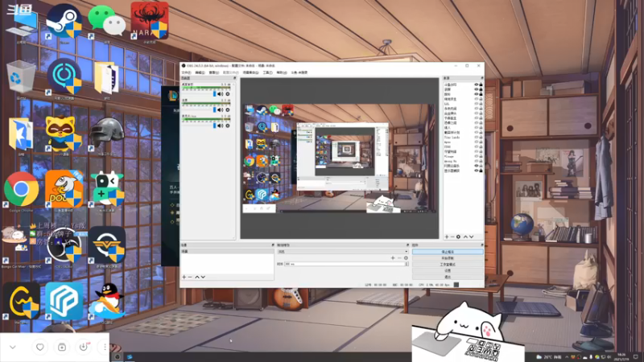This screenshot has height=362, width=644.
Task: Open the Help menu in OBS
Action: pyautogui.click(x=281, y=72)
